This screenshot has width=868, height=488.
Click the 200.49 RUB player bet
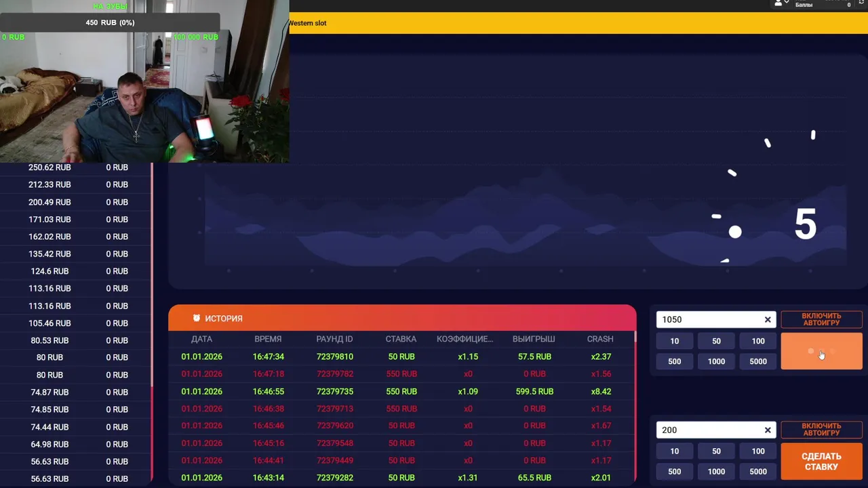click(x=50, y=202)
